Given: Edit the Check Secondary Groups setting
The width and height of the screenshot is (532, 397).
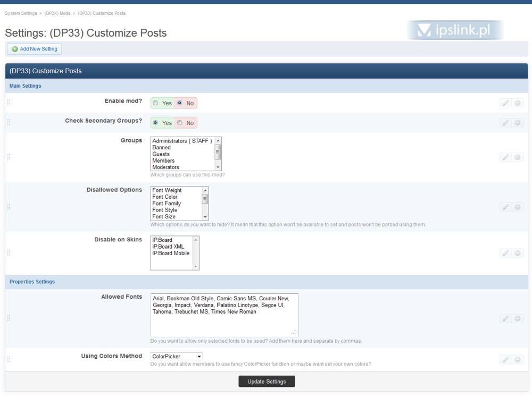Looking at the screenshot, I should (x=505, y=123).
